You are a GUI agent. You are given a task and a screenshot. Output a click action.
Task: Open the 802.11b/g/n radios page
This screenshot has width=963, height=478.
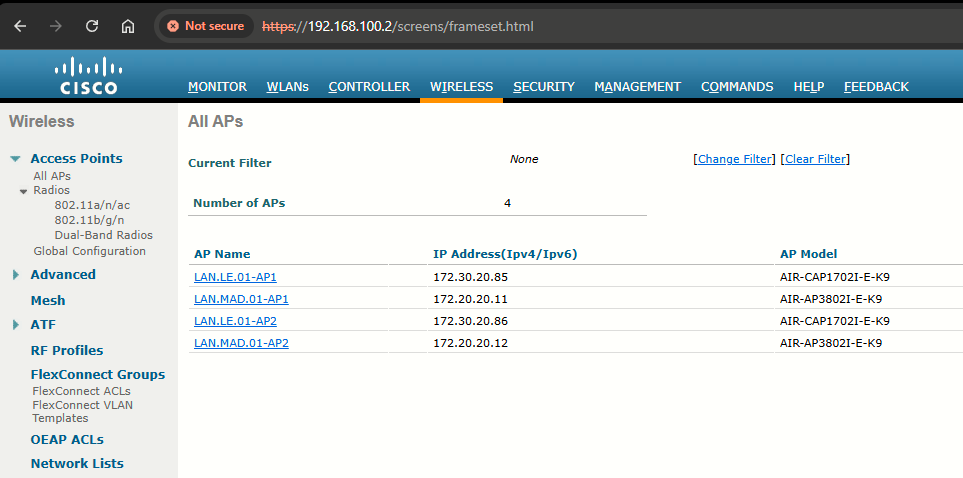(90, 220)
